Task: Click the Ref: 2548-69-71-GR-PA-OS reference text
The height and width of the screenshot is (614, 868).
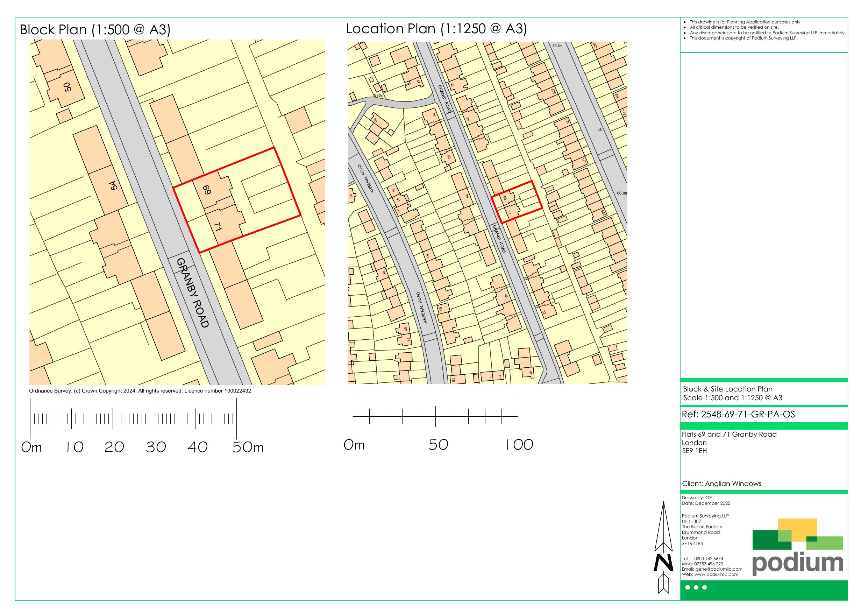Action: 738,414
